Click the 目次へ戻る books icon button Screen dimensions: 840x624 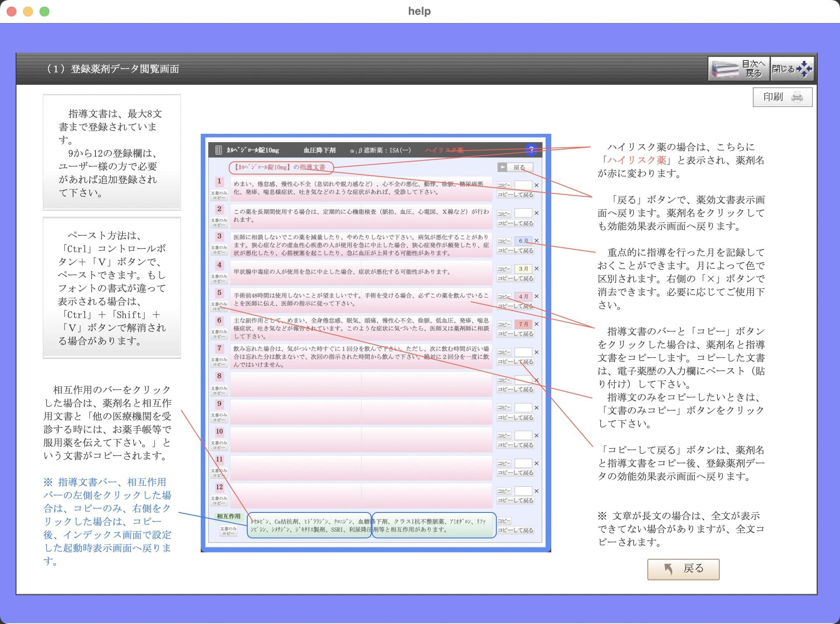click(x=738, y=69)
